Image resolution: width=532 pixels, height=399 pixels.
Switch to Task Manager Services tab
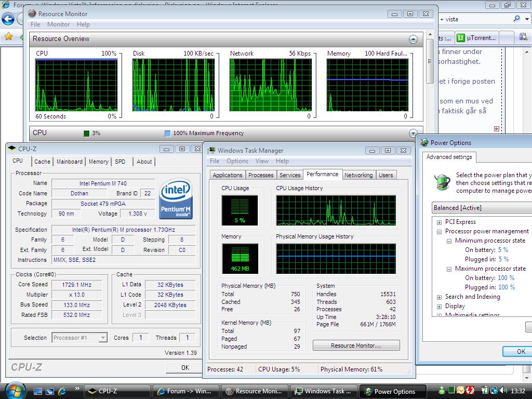[290, 175]
